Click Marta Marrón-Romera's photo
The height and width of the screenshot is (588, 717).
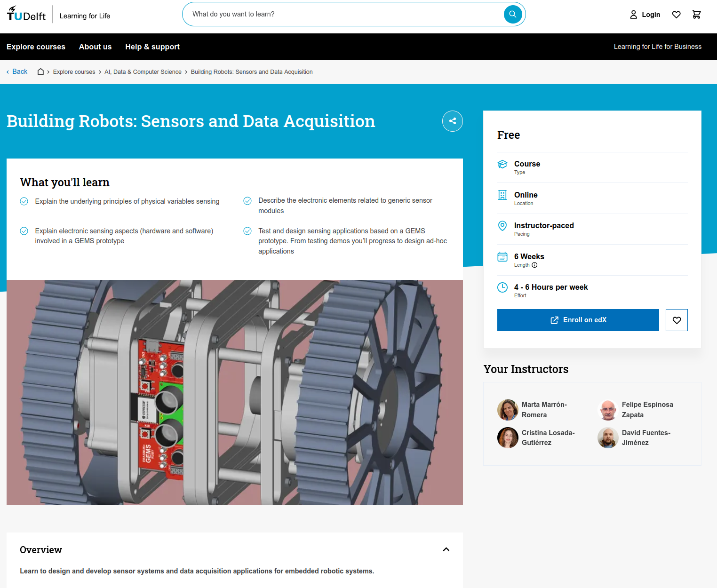point(508,410)
